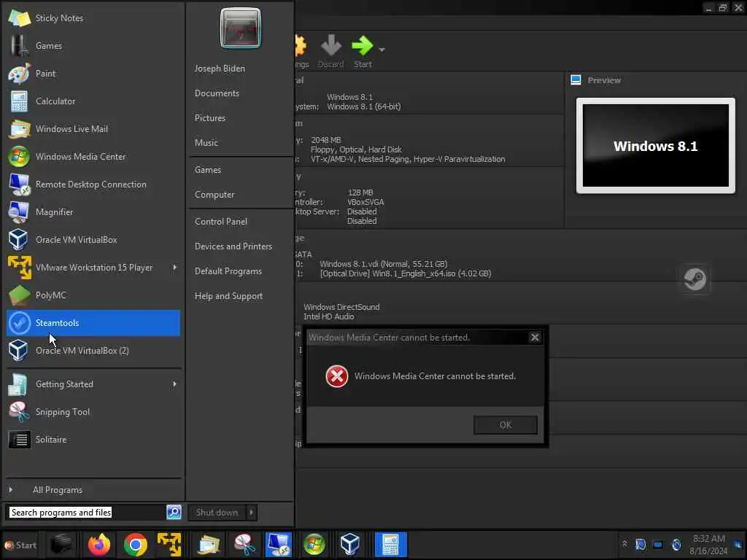This screenshot has width=747, height=560.
Task: Open Control Panel
Action: click(x=221, y=222)
